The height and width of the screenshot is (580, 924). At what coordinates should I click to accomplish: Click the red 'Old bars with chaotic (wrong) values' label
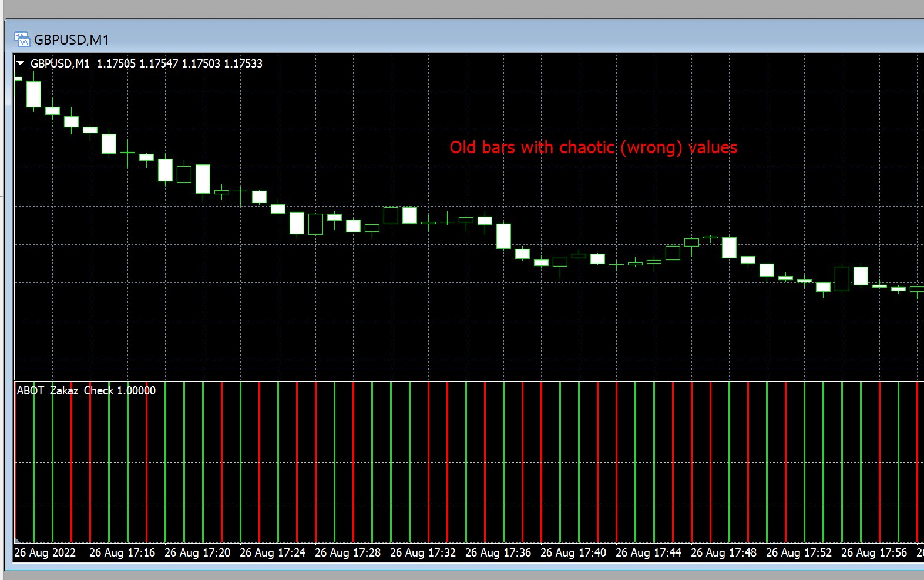[593, 147]
